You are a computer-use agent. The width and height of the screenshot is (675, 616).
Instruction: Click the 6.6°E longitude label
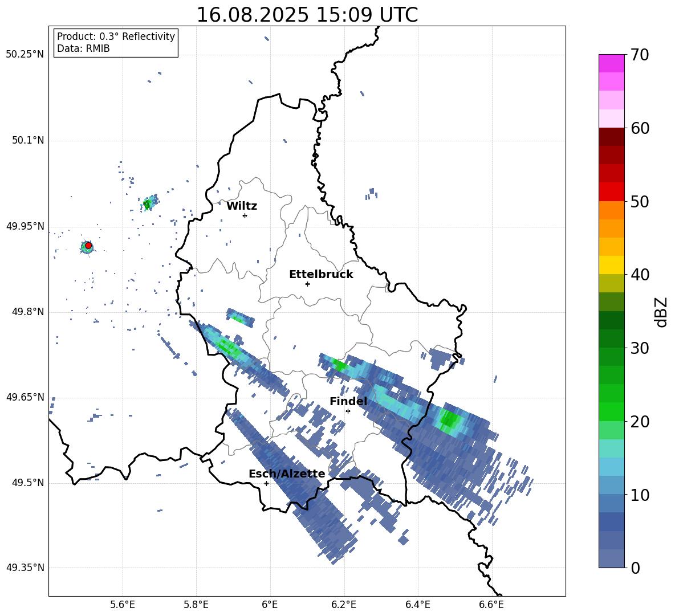click(491, 605)
